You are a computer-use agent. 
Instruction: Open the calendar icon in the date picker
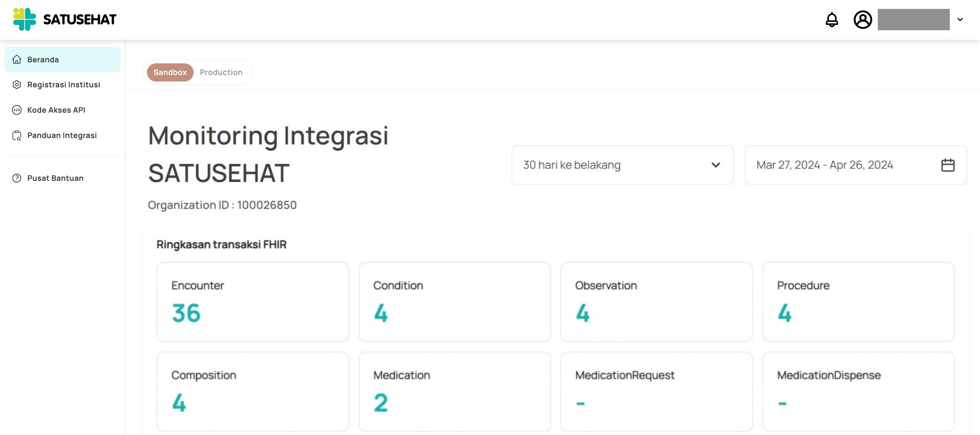(x=948, y=165)
